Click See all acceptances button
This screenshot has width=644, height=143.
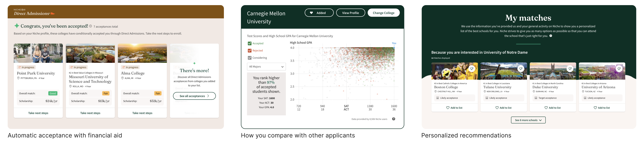(194, 96)
